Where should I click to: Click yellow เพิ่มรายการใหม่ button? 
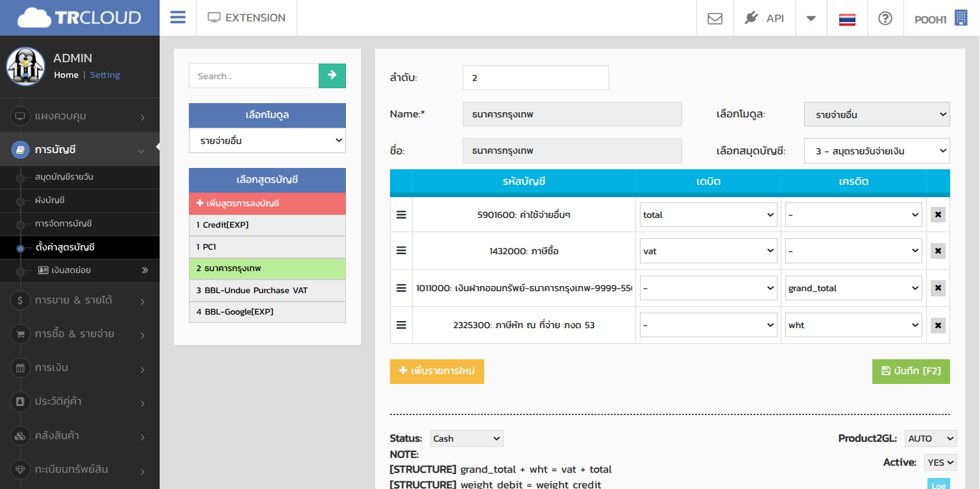point(437,371)
